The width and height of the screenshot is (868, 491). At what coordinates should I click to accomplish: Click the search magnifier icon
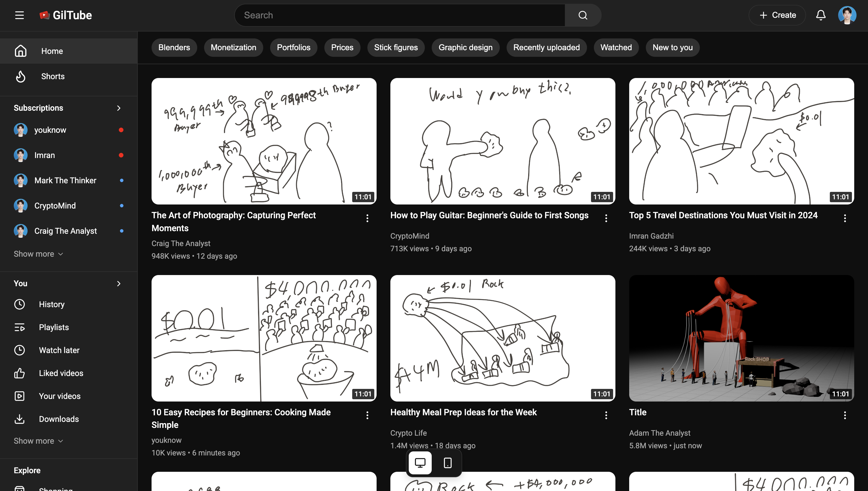[583, 15]
